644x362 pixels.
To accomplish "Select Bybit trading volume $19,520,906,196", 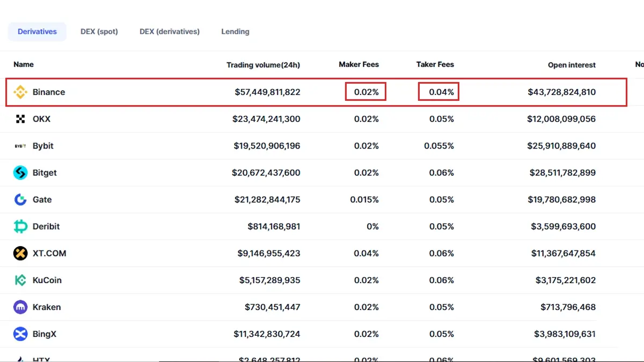I will coord(267,146).
